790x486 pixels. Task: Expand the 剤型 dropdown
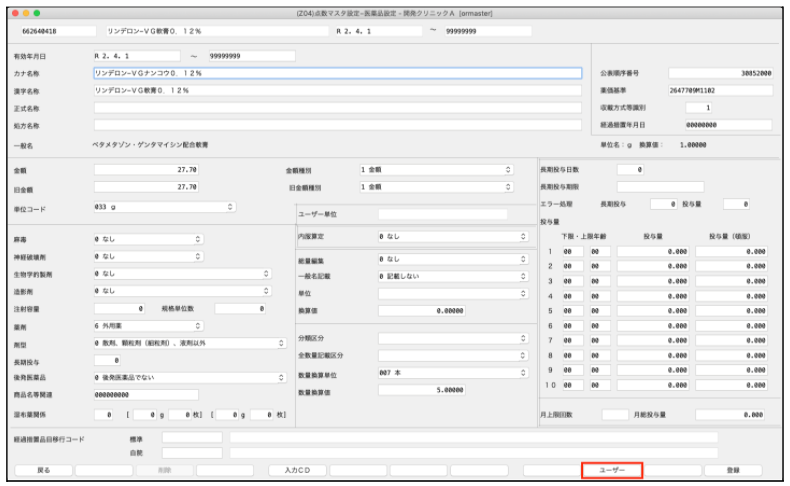tap(182, 343)
